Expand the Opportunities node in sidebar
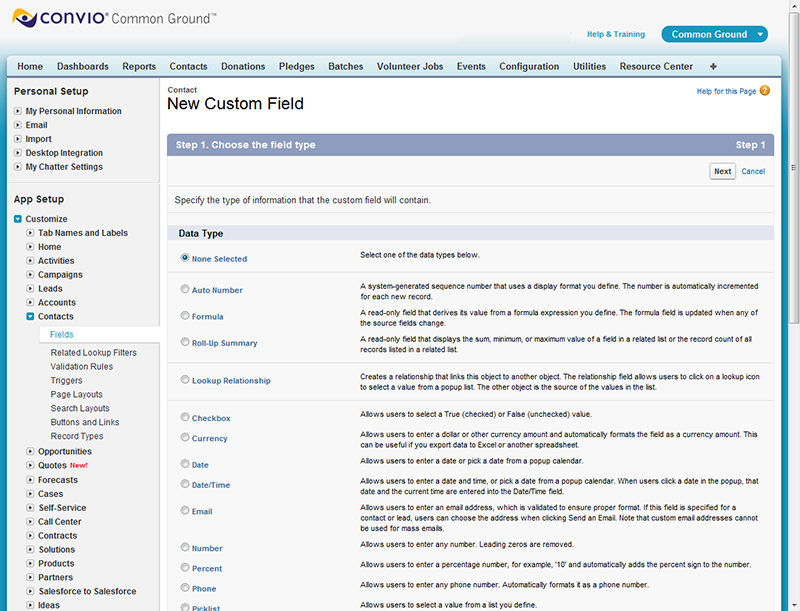The width and height of the screenshot is (800, 611). tap(31, 451)
